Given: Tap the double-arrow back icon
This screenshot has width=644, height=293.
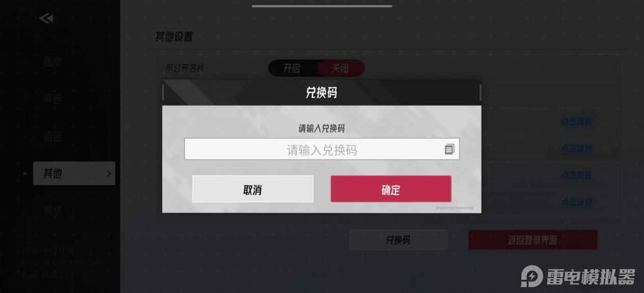Looking at the screenshot, I should tap(46, 18).
